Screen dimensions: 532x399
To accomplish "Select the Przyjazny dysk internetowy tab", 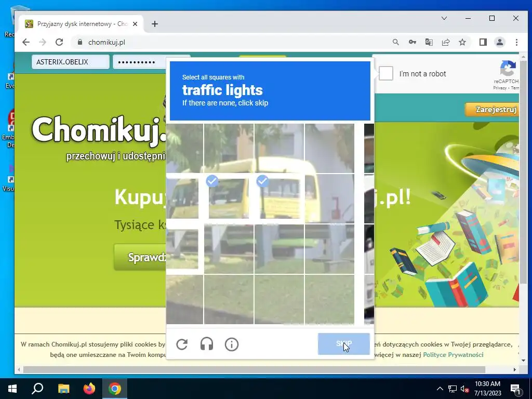I will 82,24.
